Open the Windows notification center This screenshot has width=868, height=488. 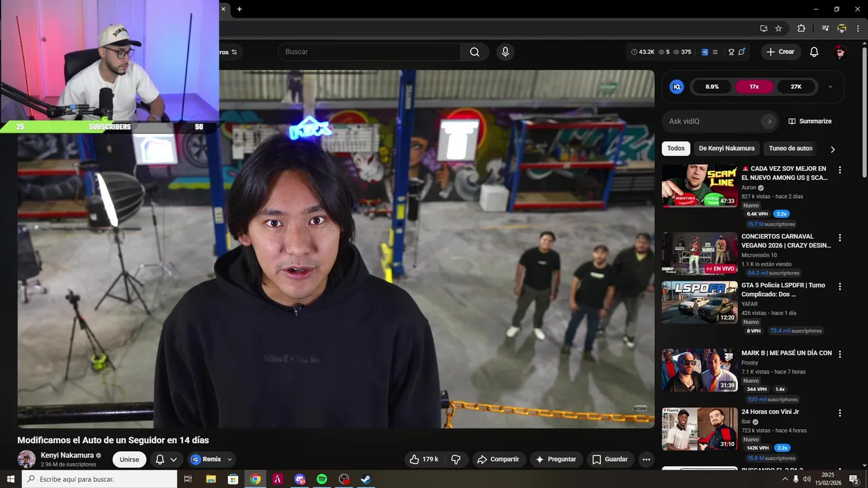click(x=854, y=479)
